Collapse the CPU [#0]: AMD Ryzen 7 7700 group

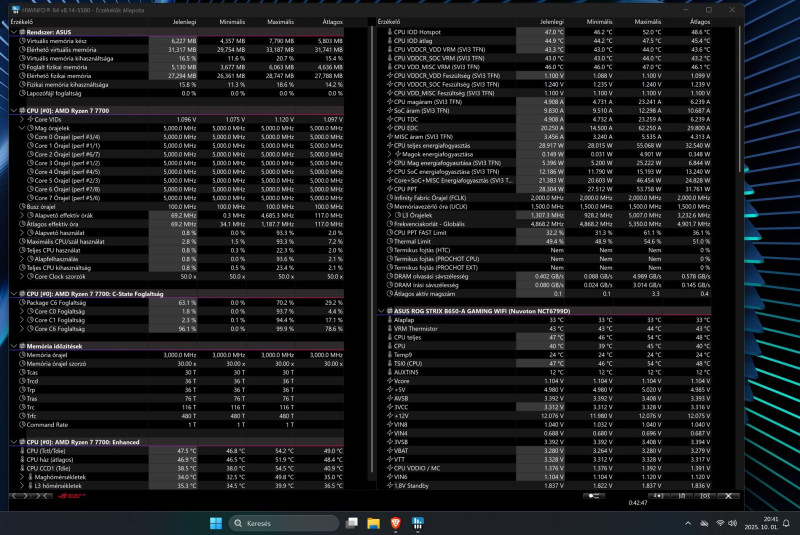click(14, 110)
